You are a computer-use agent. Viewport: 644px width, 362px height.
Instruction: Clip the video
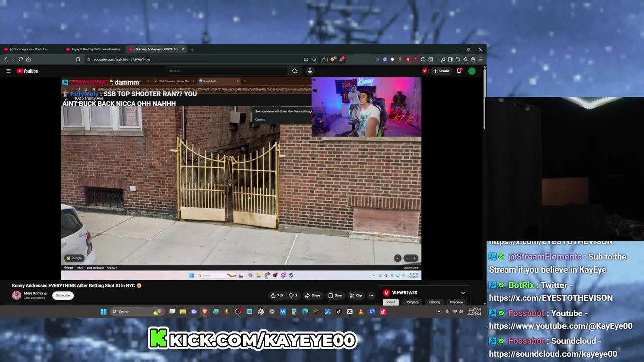[356, 295]
